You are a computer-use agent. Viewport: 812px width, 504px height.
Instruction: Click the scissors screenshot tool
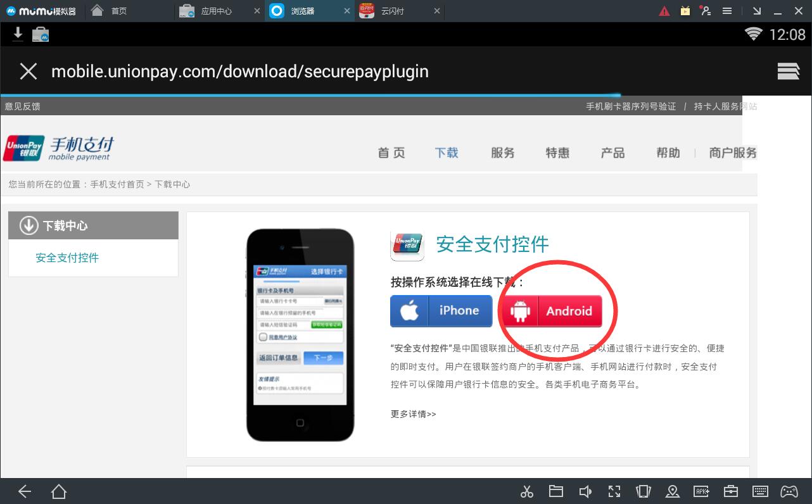click(526, 491)
